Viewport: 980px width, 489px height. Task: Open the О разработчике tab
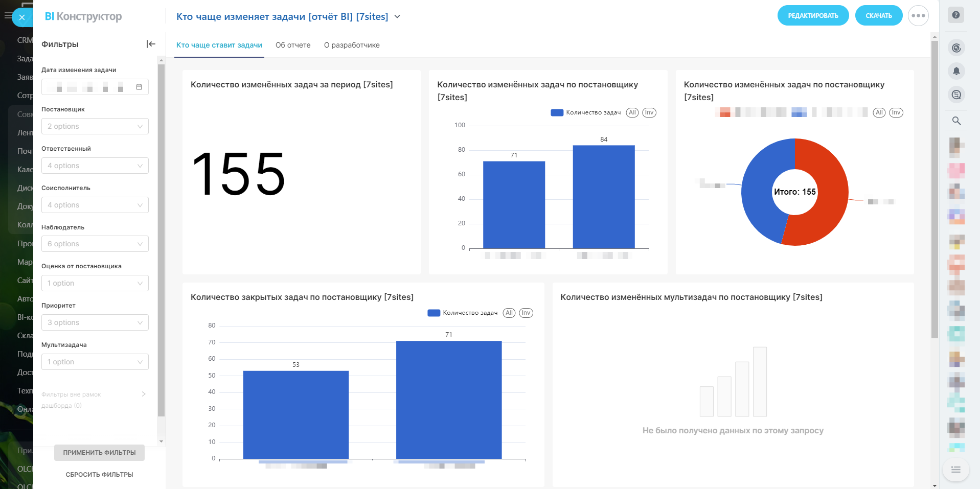coord(352,45)
